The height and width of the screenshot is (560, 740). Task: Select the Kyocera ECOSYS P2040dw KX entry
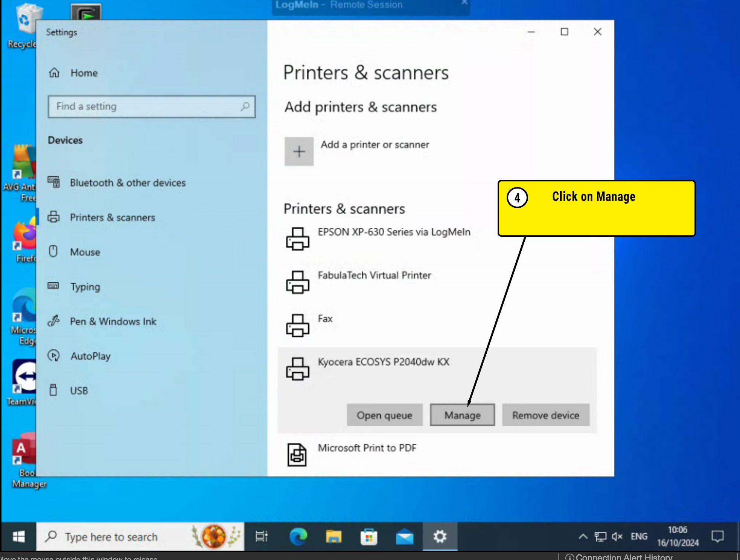click(384, 362)
